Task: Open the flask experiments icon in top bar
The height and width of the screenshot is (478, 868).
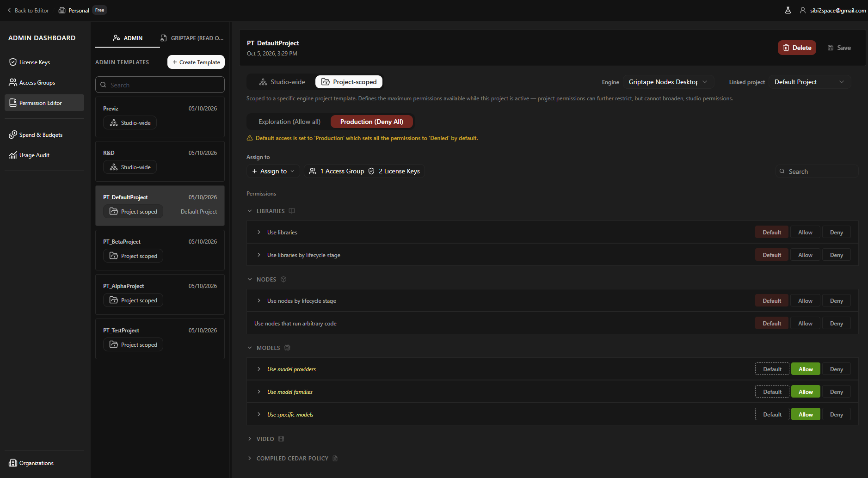Action: (788, 10)
